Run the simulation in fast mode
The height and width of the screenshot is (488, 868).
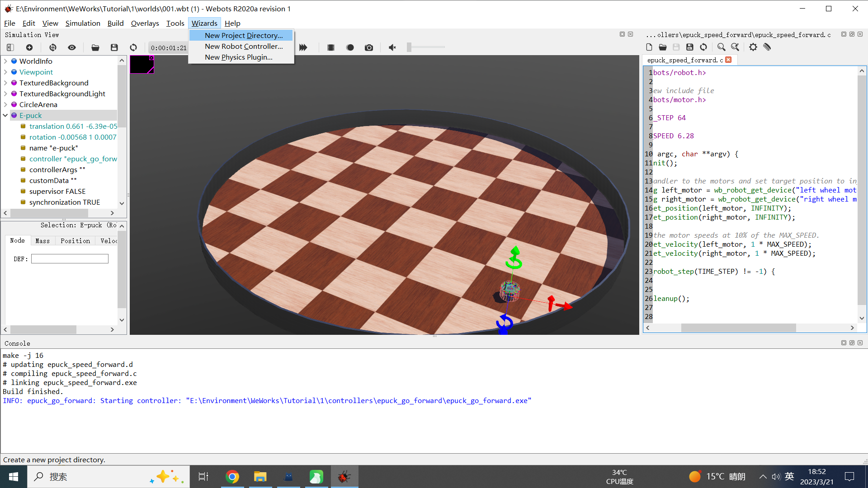pos(303,47)
